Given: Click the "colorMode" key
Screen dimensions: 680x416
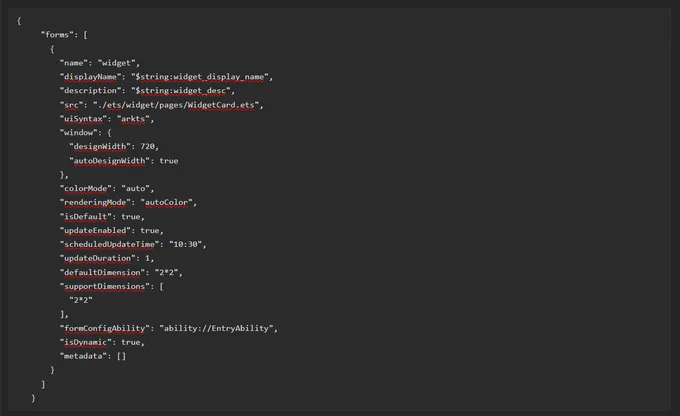Looking at the screenshot, I should [x=85, y=189].
